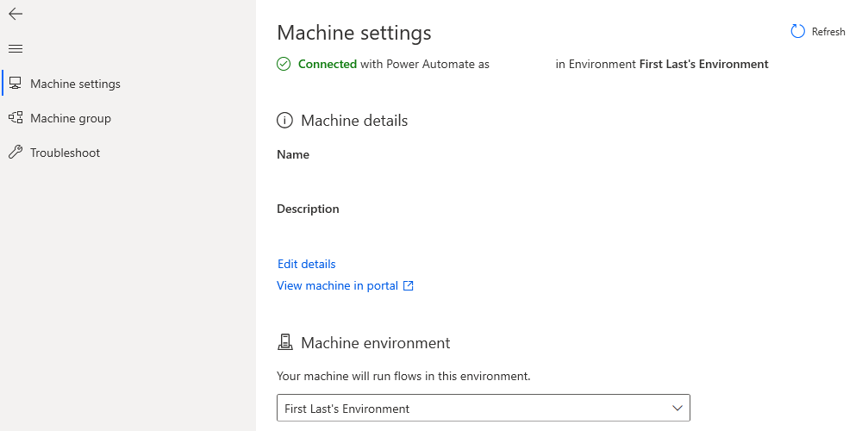Click the circular Refresh icon
This screenshot has width=868, height=431.
(x=798, y=32)
